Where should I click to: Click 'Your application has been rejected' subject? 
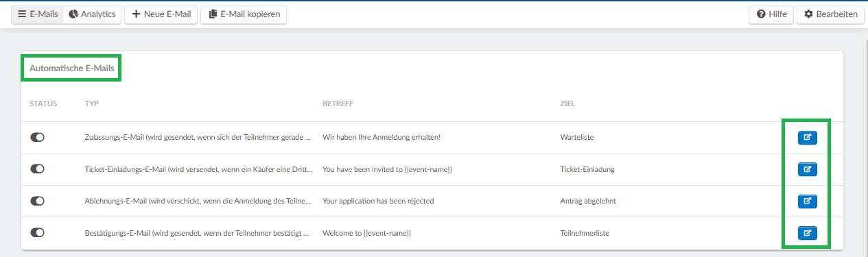pos(378,201)
